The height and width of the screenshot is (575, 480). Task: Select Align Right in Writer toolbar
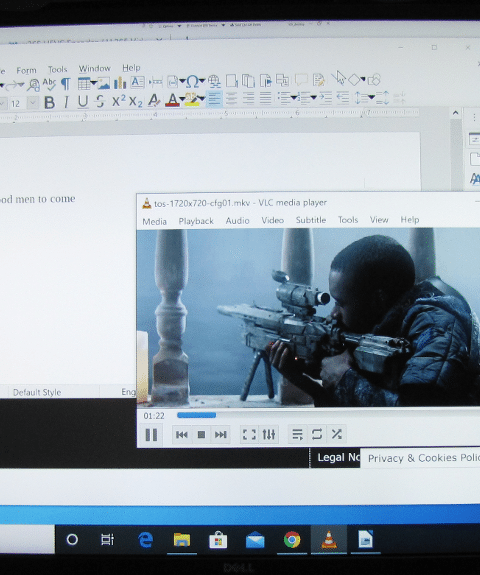tap(248, 98)
